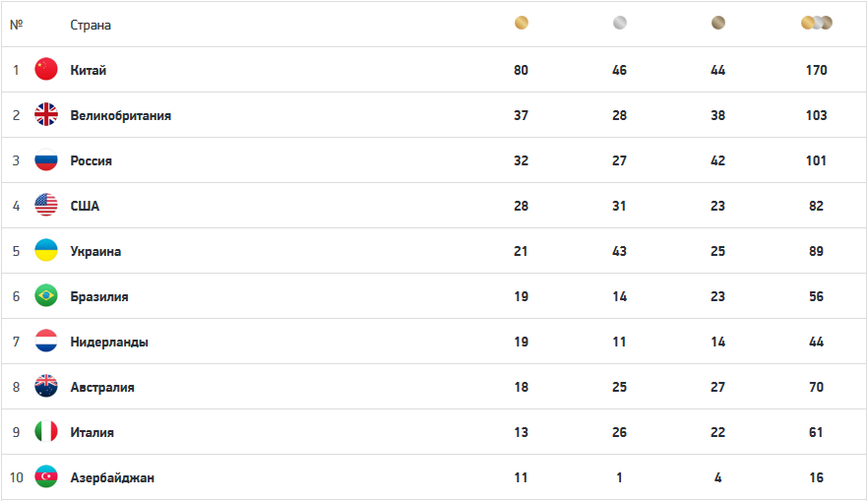Click the Azerbaijan flag icon
The height and width of the screenshot is (501, 868).
46,477
